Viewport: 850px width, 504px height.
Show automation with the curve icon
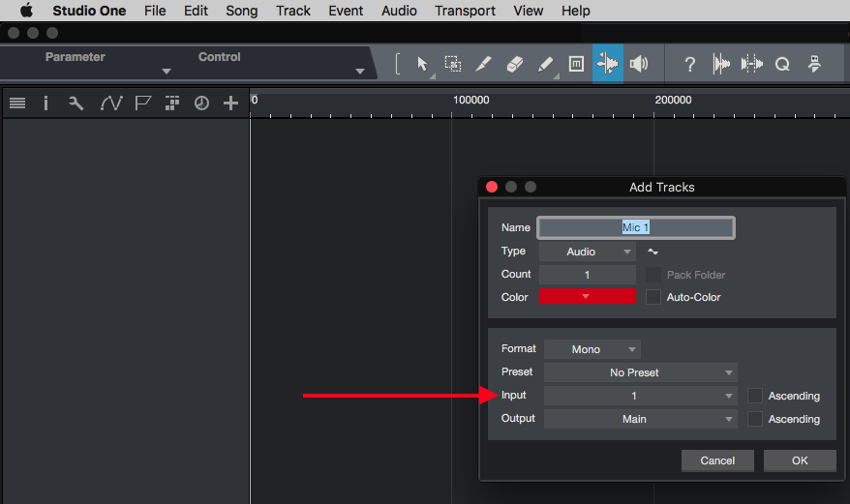coord(111,103)
